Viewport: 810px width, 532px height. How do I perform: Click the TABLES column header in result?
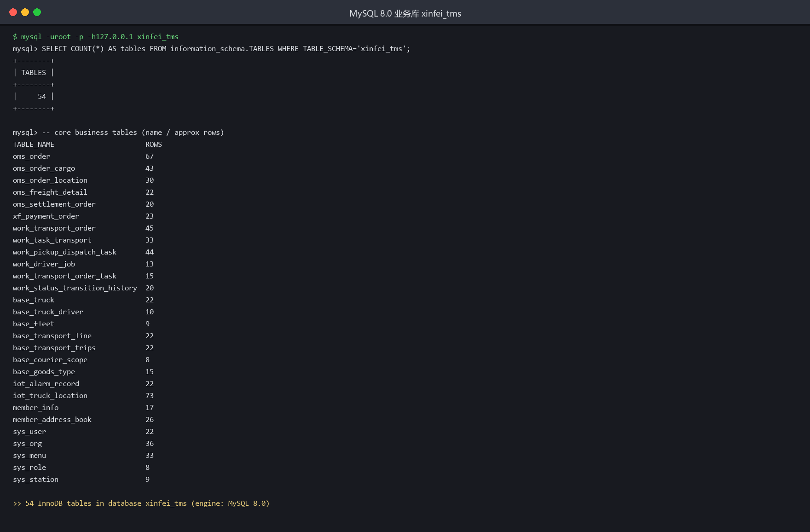click(x=34, y=73)
